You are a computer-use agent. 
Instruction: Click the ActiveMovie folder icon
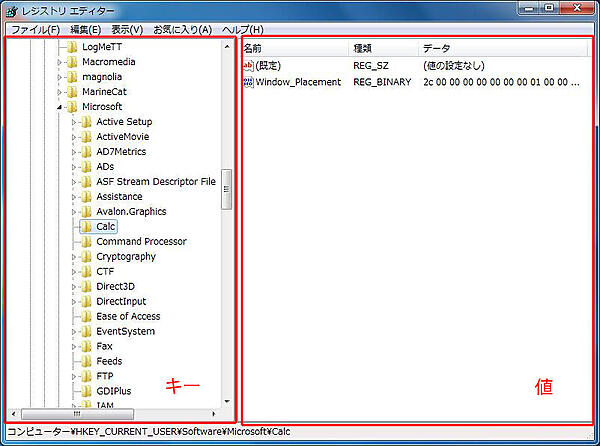(x=86, y=137)
